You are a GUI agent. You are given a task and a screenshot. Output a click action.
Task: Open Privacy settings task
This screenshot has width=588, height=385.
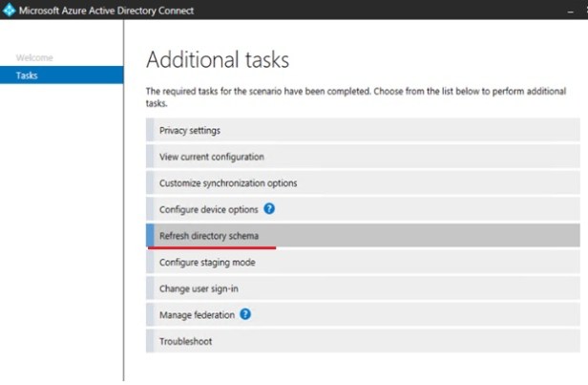(x=191, y=130)
